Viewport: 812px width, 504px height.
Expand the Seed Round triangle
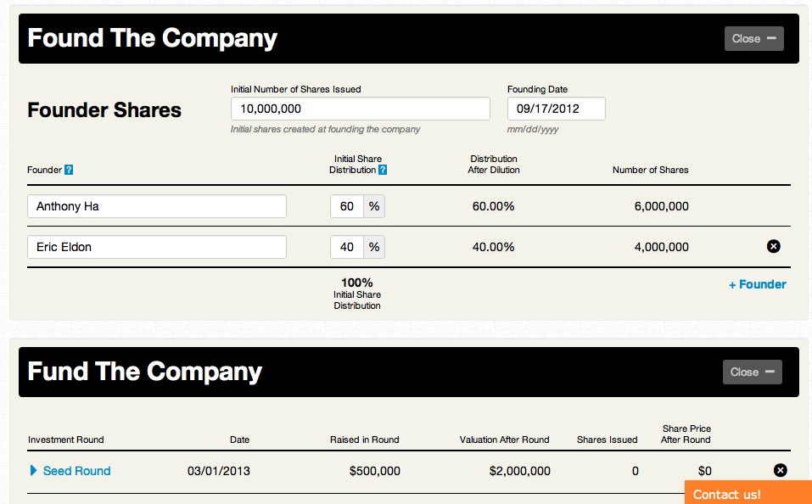point(34,471)
